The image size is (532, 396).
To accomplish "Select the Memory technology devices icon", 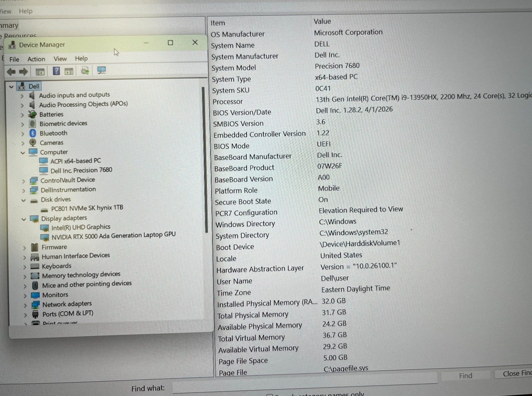I will 35,276.
